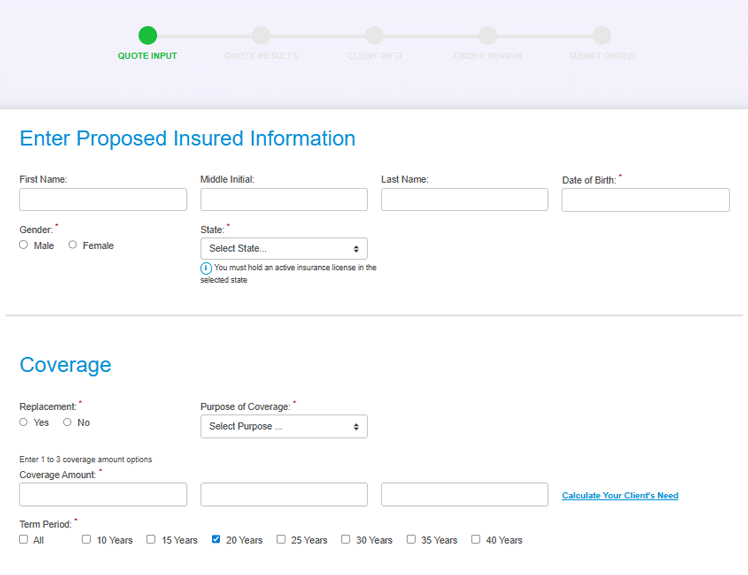The height and width of the screenshot is (575, 748).
Task: Click the first Coverage Amount field
Action: [103, 494]
